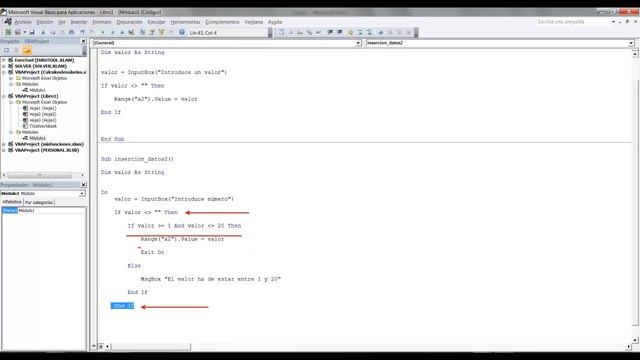Image resolution: width=640 pixels, height=360 pixels.
Task: Select Hoja1 (Hoja1) in project tree
Action: click(43, 108)
